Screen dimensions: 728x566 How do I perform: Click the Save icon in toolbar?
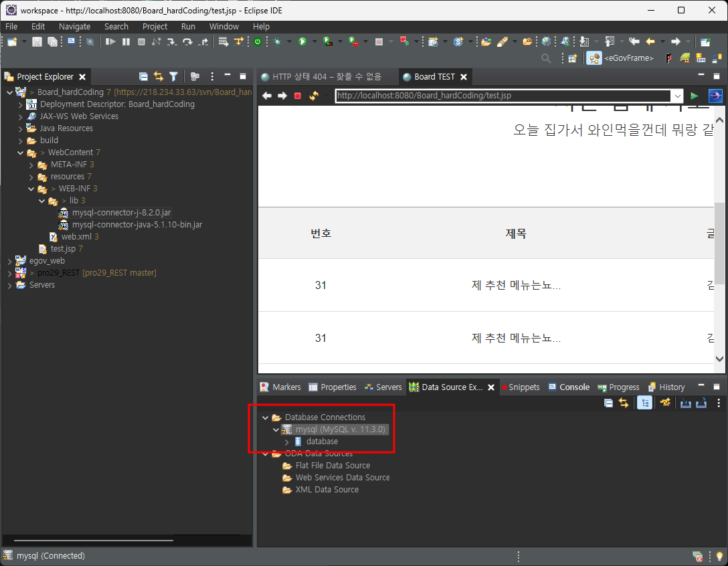tap(37, 41)
